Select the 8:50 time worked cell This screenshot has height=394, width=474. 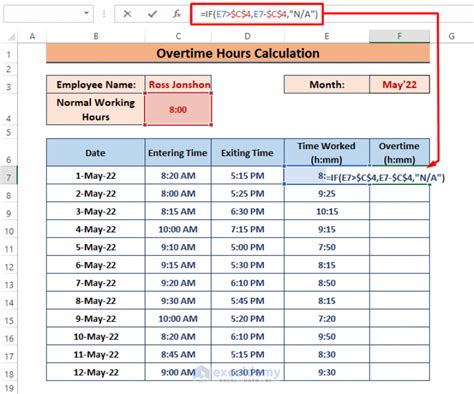click(327, 283)
